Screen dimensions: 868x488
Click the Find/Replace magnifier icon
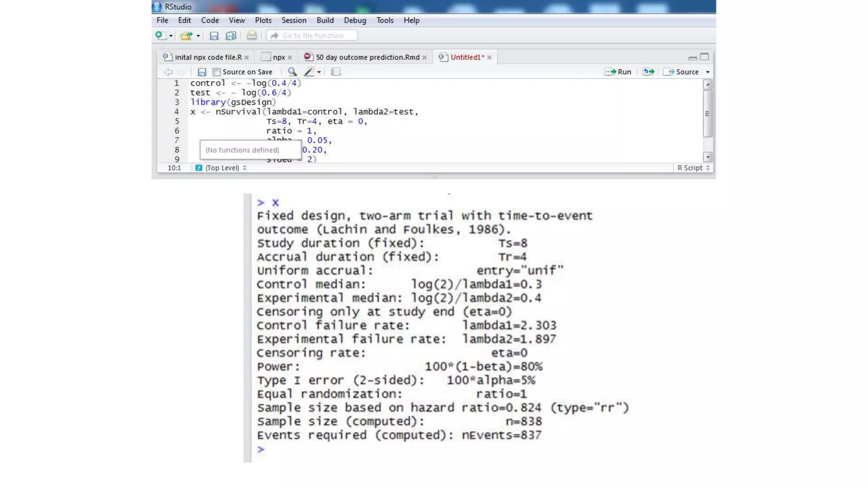tap(292, 72)
